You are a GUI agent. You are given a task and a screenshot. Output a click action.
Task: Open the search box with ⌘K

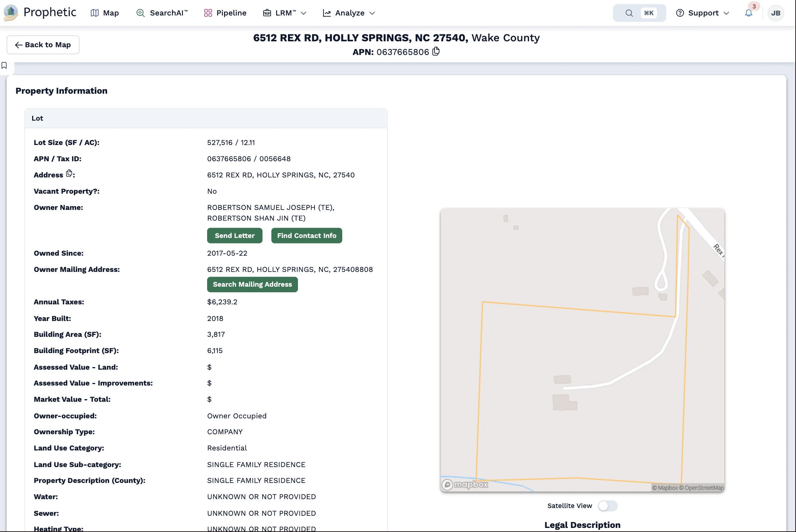click(639, 13)
